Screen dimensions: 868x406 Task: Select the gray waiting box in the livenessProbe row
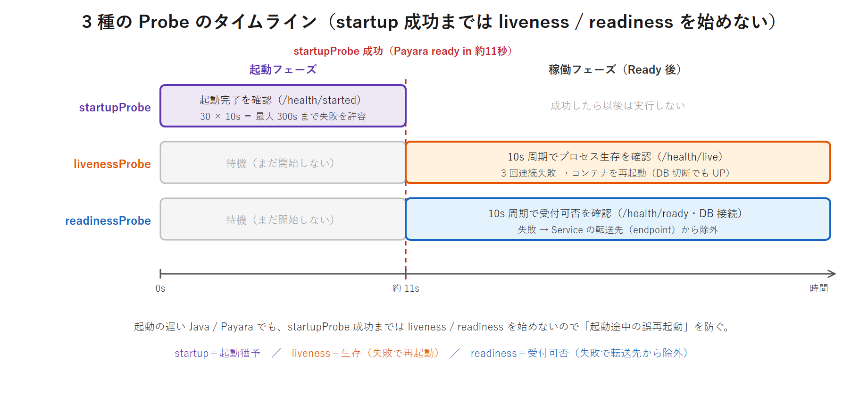click(283, 162)
